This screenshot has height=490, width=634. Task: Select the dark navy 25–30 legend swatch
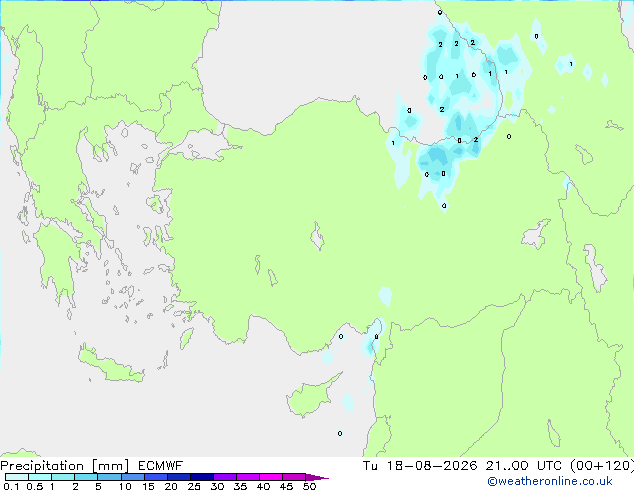[x=202, y=477]
